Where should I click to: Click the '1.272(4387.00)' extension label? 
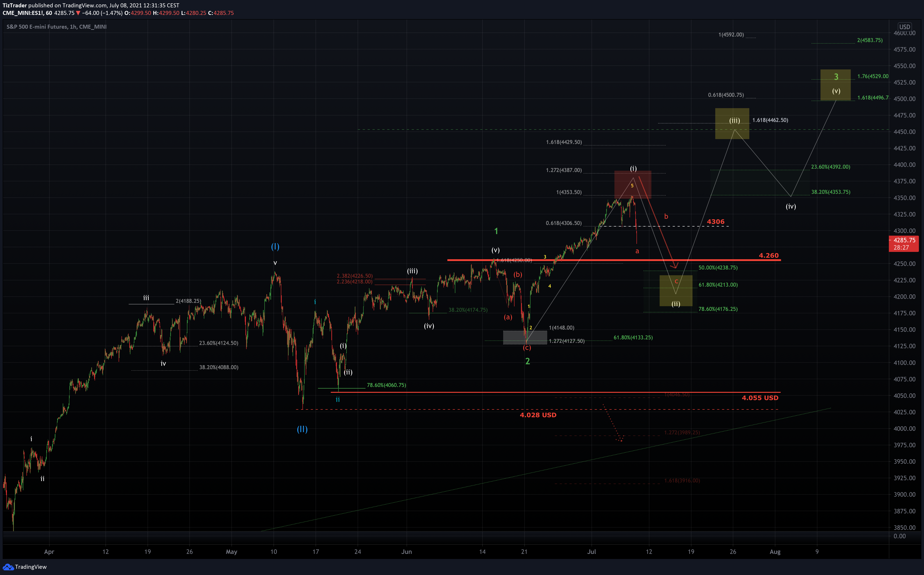563,170
